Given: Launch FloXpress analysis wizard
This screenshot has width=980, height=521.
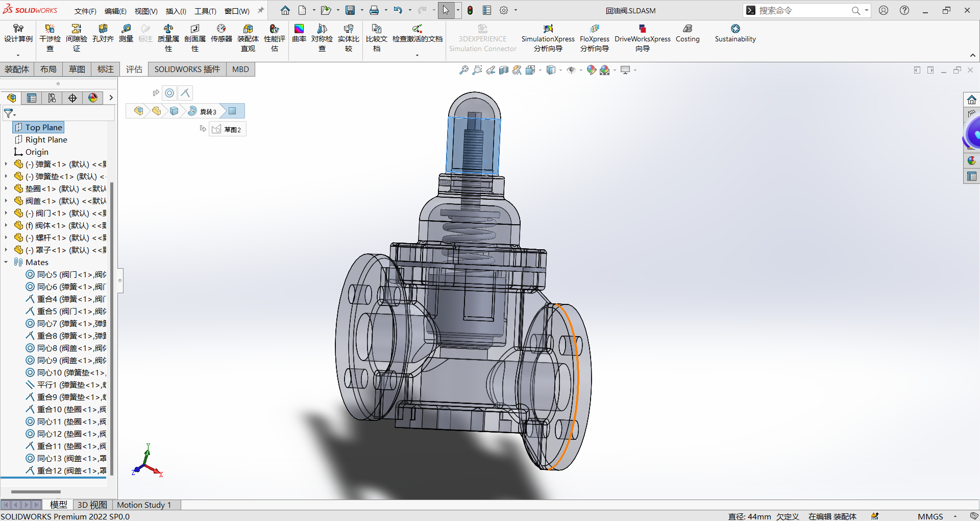Looking at the screenshot, I should pyautogui.click(x=595, y=38).
